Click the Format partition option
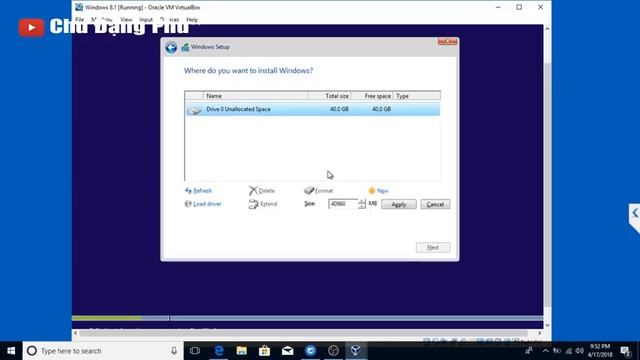This screenshot has height=360, width=640. [319, 191]
